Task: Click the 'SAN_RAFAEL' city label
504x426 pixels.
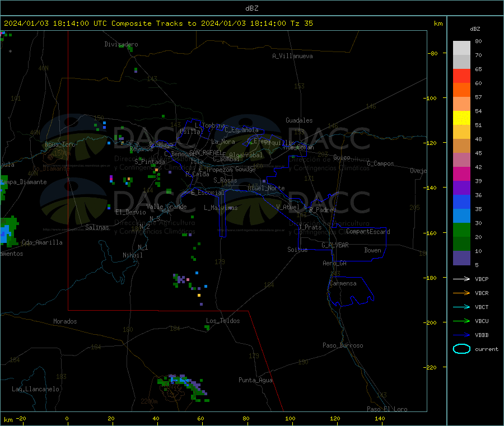Action: point(206,152)
